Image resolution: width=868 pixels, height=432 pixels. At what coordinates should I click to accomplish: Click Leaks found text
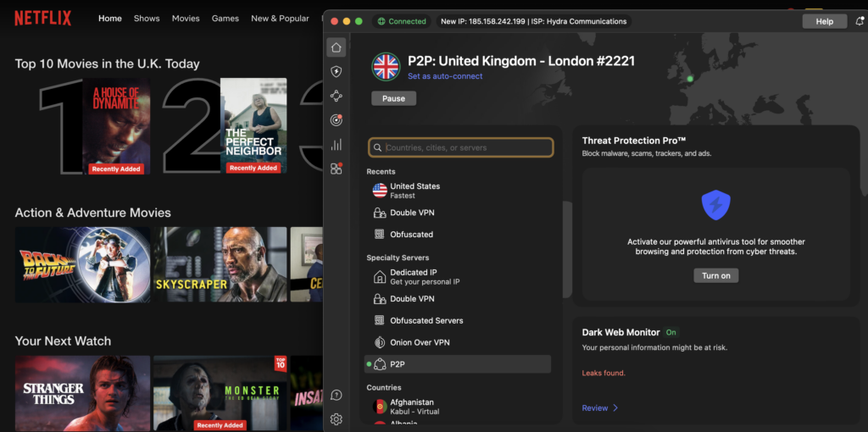coord(604,374)
